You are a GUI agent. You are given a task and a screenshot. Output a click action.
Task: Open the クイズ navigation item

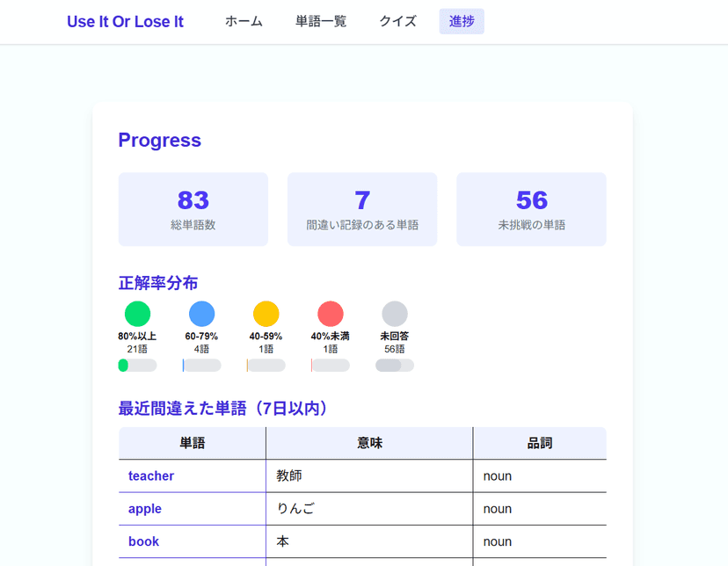(x=397, y=21)
